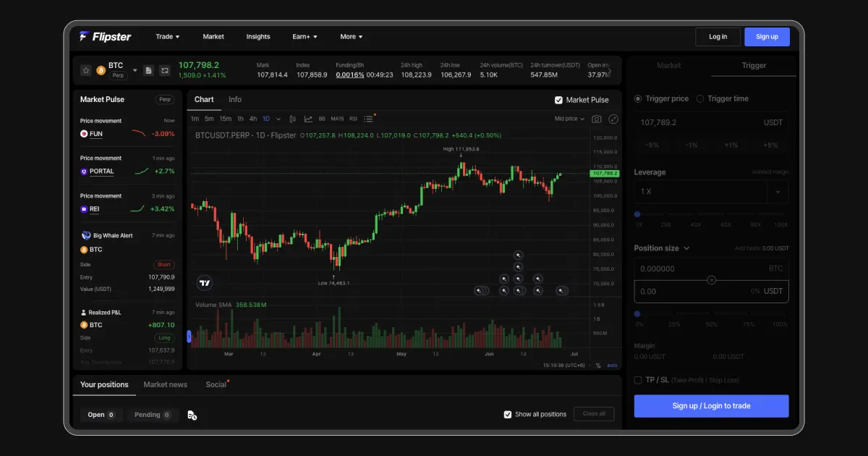Click Sign up / Login to trade
The height and width of the screenshot is (456, 868).
pyautogui.click(x=712, y=406)
